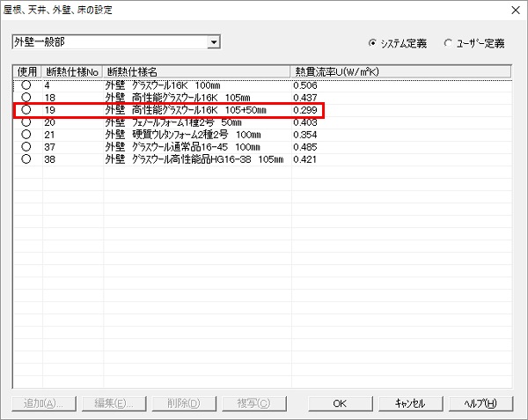Open the 外壁一般部 dropdown arrow
Viewport: 528px width, 420px height.
[214, 42]
